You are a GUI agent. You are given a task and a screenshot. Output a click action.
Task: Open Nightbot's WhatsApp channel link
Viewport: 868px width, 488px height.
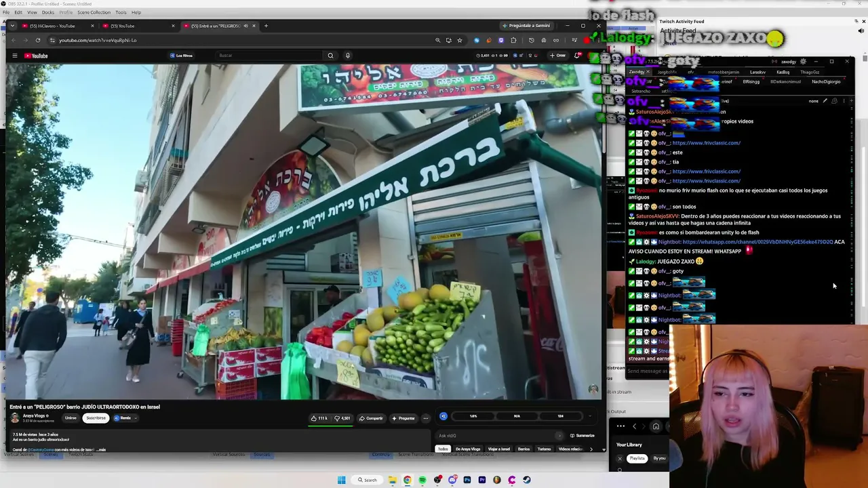point(757,242)
